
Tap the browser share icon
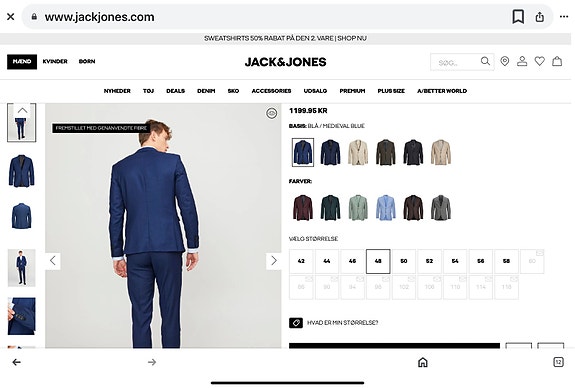(539, 17)
